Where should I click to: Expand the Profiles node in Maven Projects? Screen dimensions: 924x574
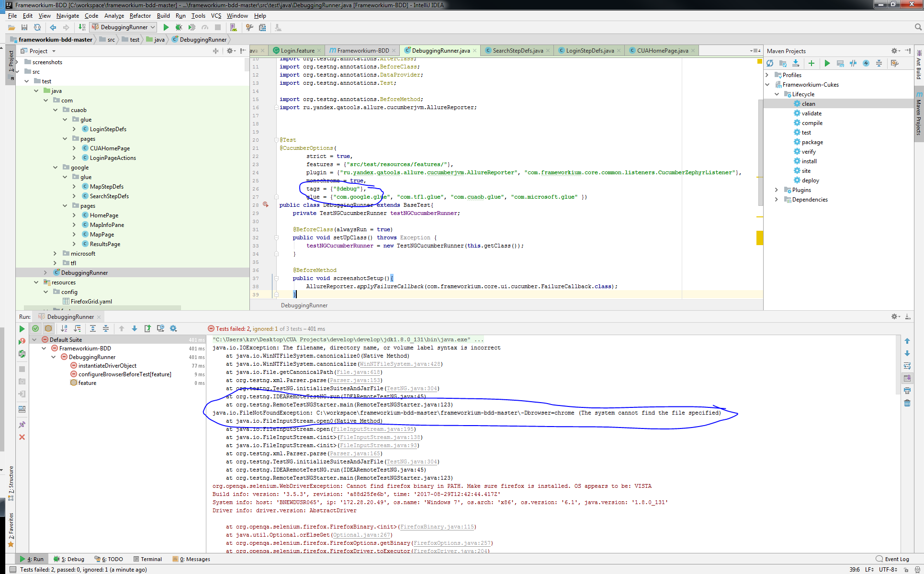coord(767,75)
